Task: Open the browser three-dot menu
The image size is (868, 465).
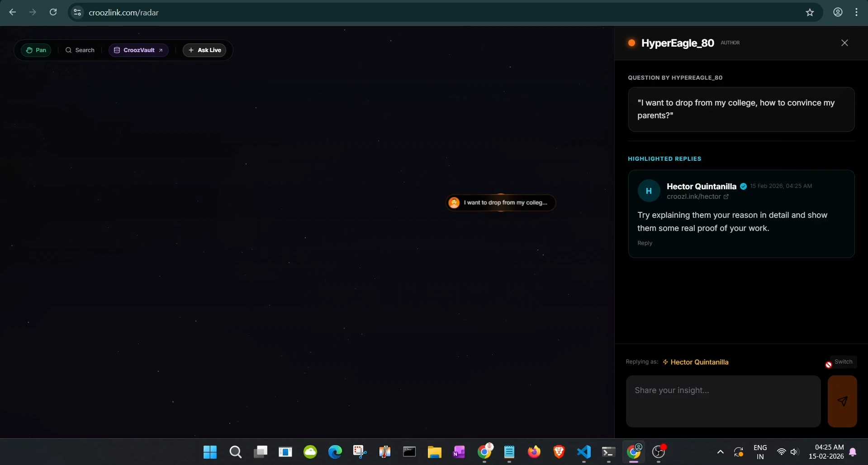Action: [x=857, y=12]
